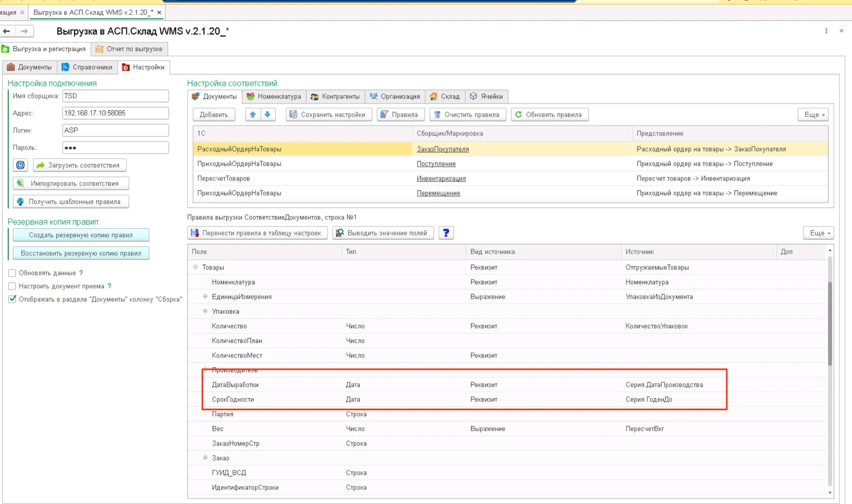Switch to Справочники tab
Viewport: 852px width, 504px height.
click(x=87, y=67)
